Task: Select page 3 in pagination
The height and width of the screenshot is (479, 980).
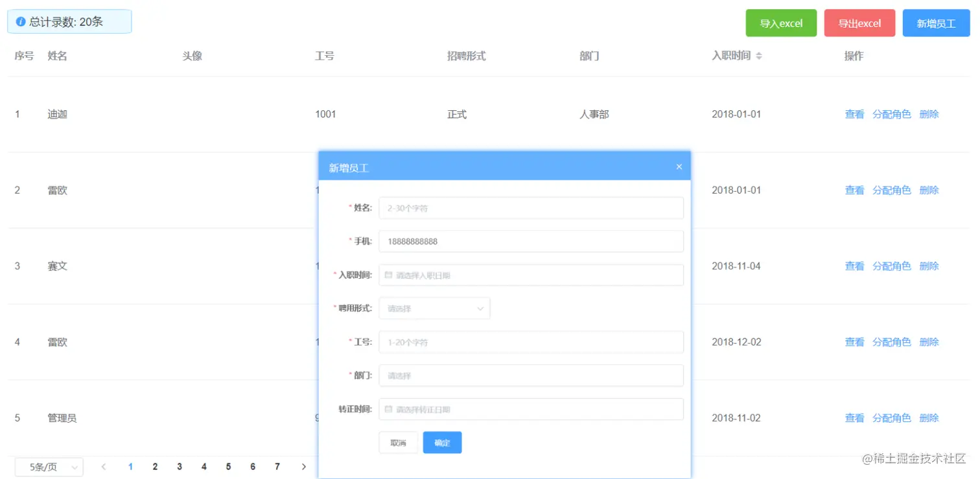Action: (180, 467)
